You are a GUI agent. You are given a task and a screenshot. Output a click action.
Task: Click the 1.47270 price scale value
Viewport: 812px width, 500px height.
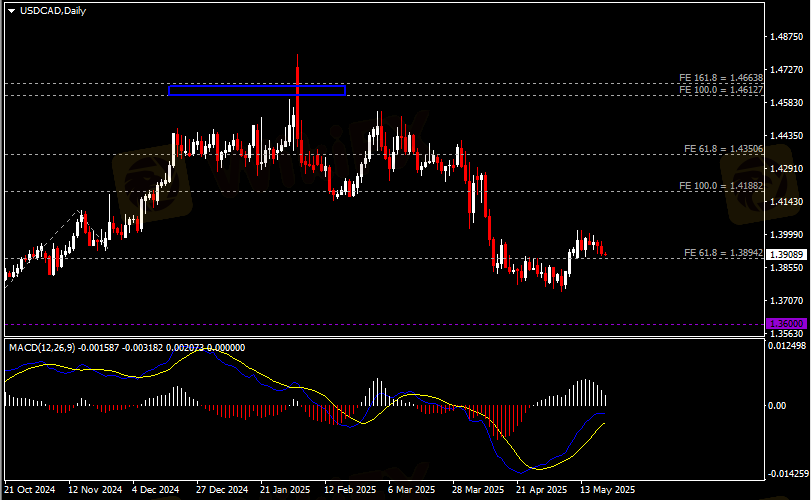point(787,69)
